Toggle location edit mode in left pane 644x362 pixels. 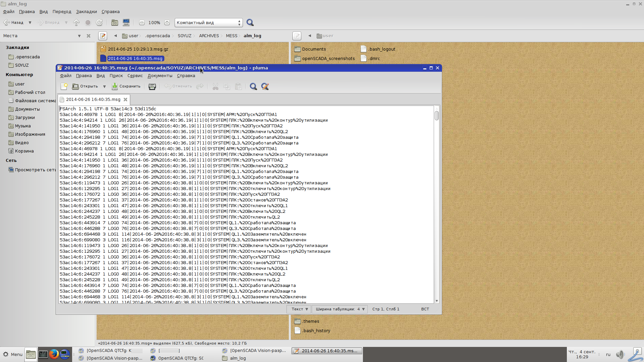pos(103,36)
